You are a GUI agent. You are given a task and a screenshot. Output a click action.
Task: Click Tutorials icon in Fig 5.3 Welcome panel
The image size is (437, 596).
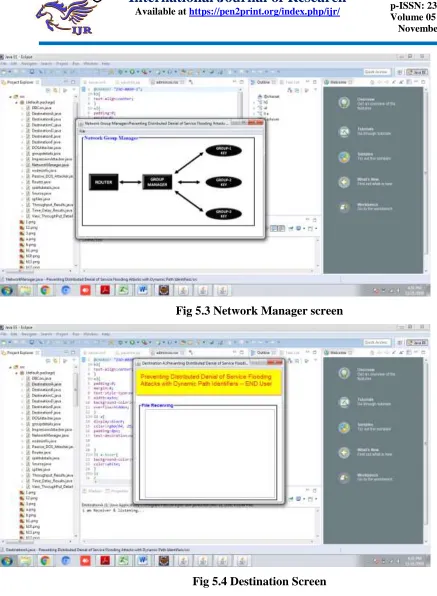[x=344, y=132]
